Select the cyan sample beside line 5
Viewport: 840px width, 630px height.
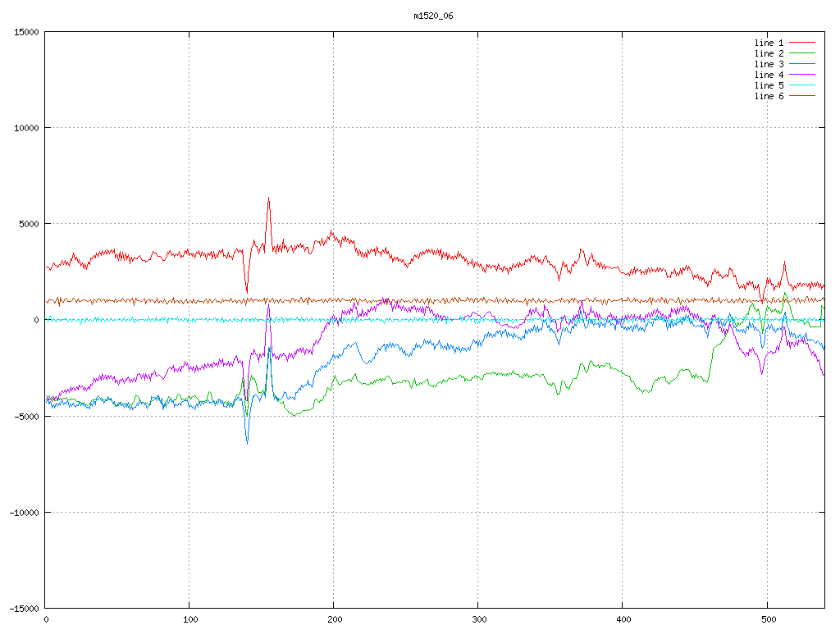[802, 85]
